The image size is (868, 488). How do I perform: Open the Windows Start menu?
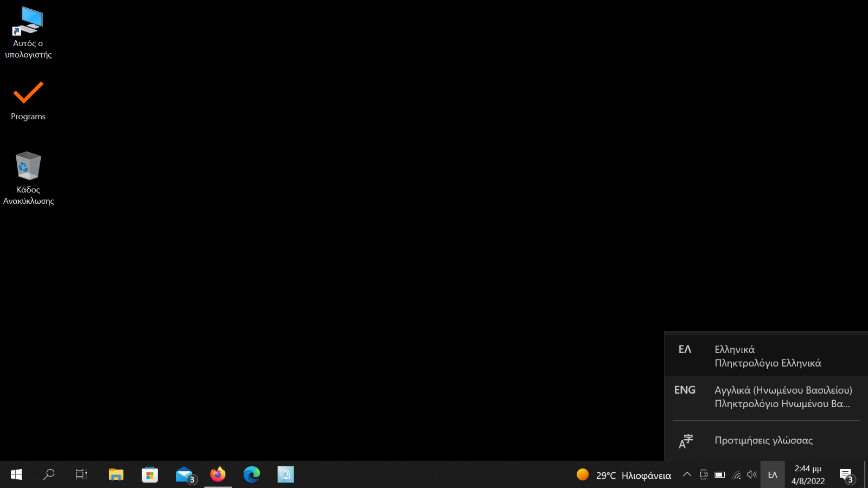[x=16, y=475]
